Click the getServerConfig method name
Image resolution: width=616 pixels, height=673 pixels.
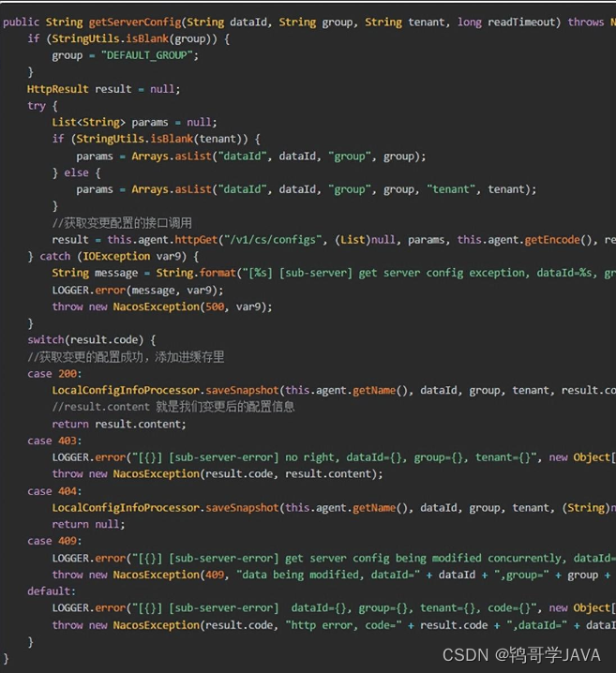coord(135,22)
